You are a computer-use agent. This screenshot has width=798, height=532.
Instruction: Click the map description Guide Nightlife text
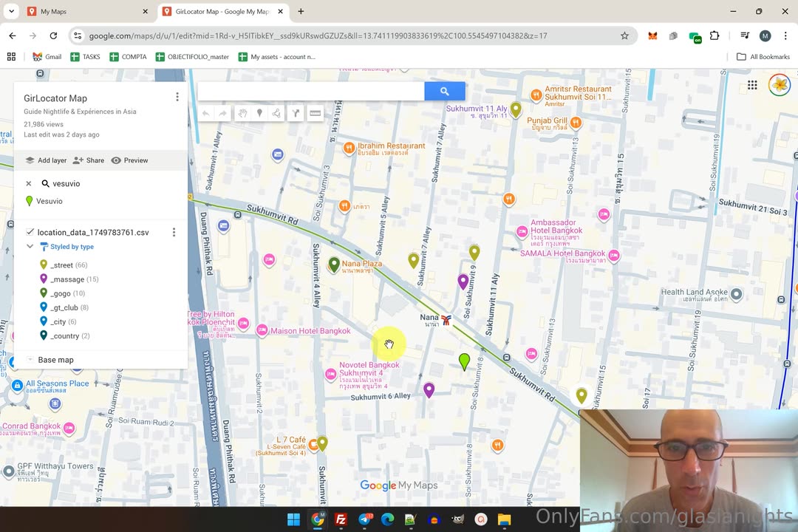[x=80, y=112]
